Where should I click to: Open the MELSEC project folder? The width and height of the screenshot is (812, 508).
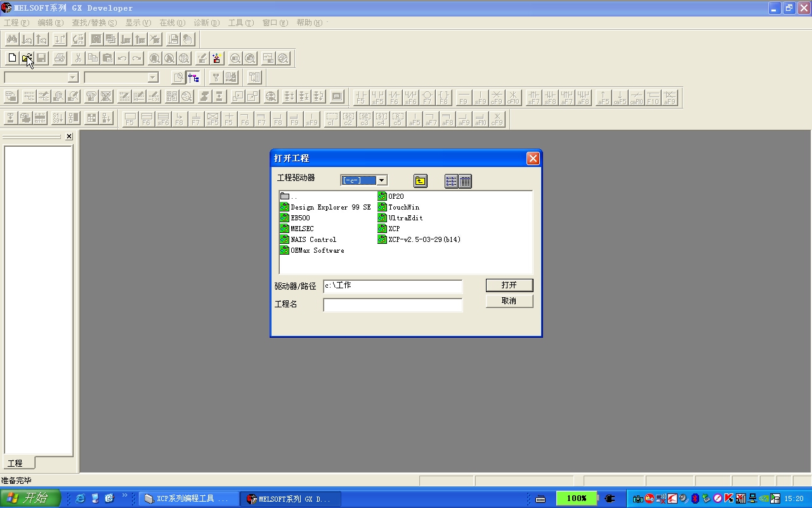tap(302, 229)
